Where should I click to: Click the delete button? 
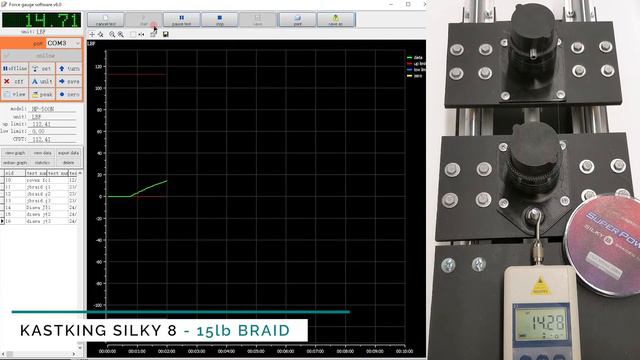point(68,162)
